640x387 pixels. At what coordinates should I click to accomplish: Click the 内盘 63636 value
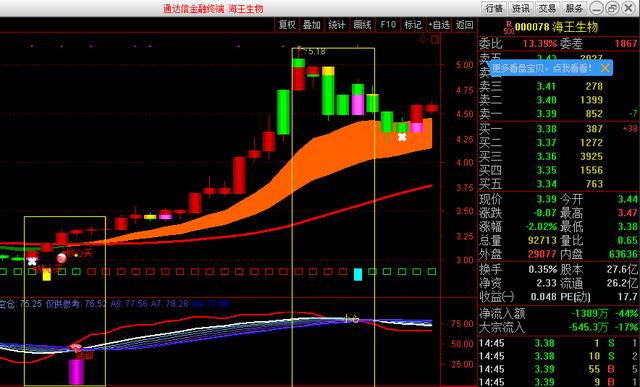(x=623, y=254)
